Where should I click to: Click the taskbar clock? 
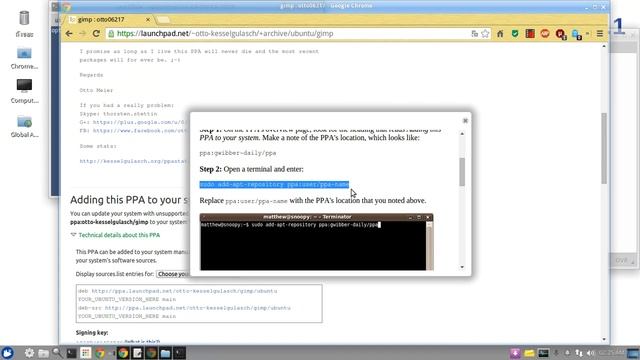[x=611, y=353]
